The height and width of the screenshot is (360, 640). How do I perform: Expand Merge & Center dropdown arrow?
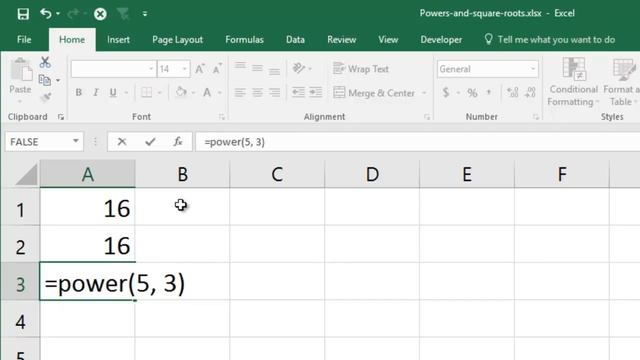click(x=424, y=93)
